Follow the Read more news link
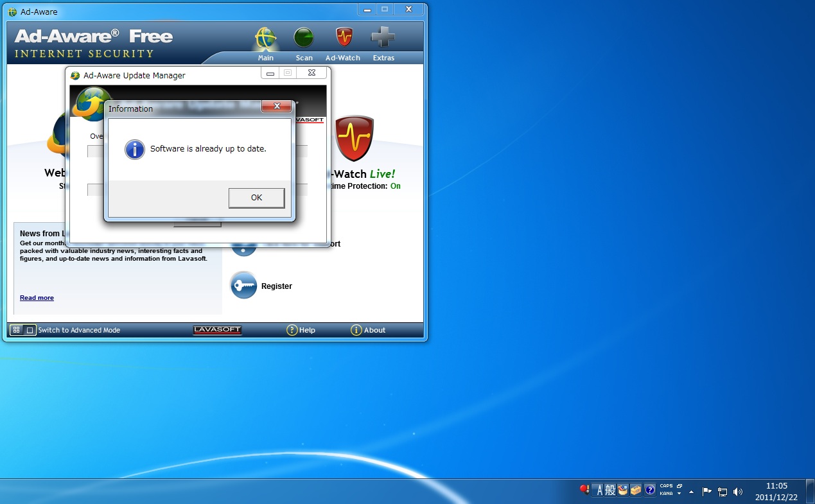Image resolution: width=815 pixels, height=504 pixels. pyautogui.click(x=37, y=298)
